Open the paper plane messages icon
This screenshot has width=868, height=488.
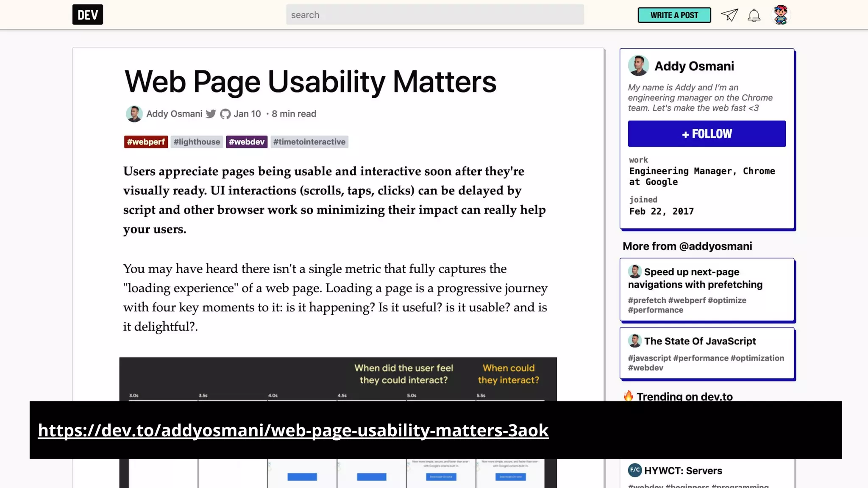point(729,15)
